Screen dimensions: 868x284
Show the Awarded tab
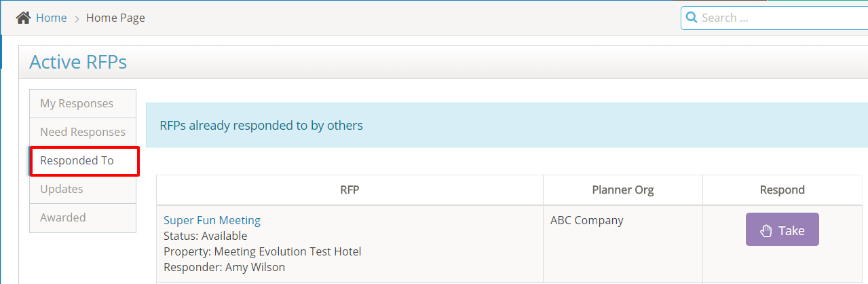63,217
